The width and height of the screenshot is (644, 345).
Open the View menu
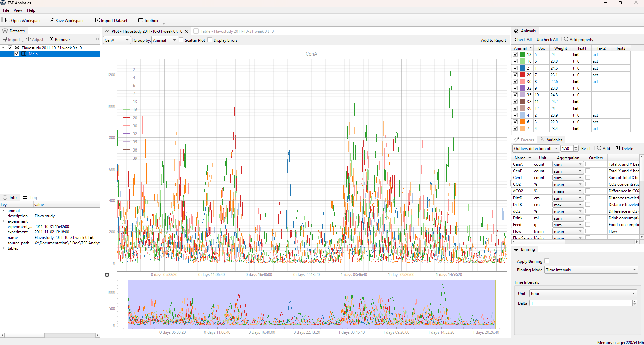pos(17,10)
